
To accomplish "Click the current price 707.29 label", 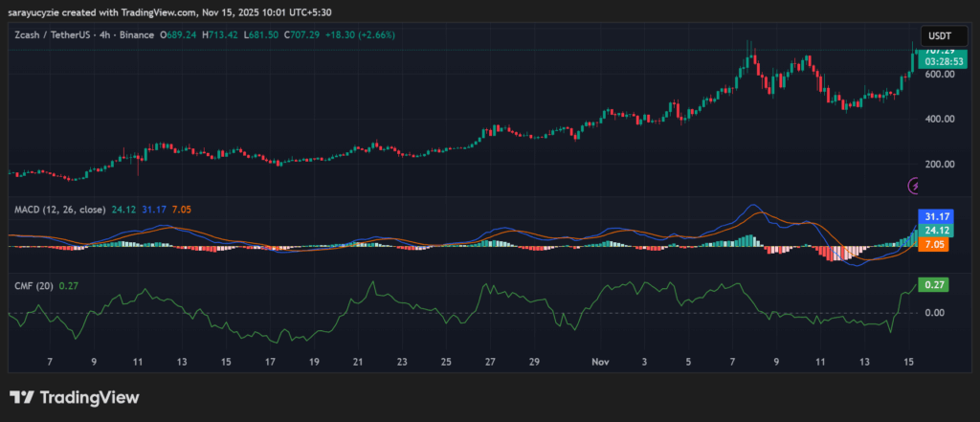I will [935, 50].
